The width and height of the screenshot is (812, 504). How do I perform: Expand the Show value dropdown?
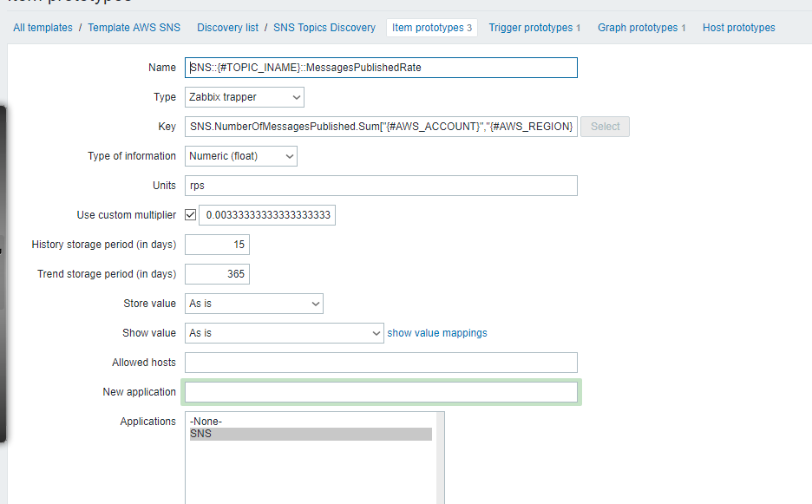pyautogui.click(x=285, y=333)
